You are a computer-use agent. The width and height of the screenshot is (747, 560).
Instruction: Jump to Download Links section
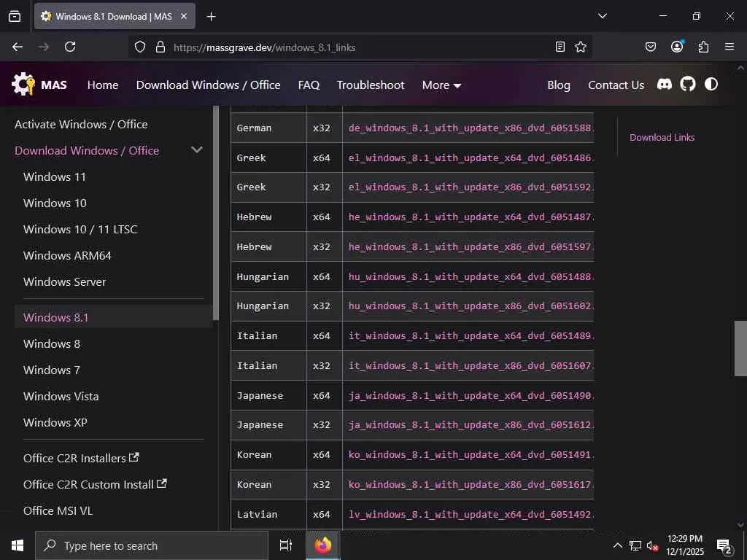pos(662,137)
